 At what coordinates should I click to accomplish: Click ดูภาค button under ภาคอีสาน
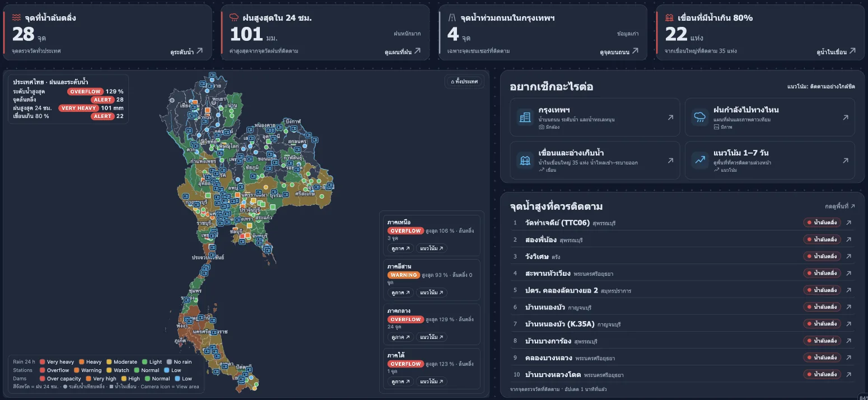(x=400, y=292)
